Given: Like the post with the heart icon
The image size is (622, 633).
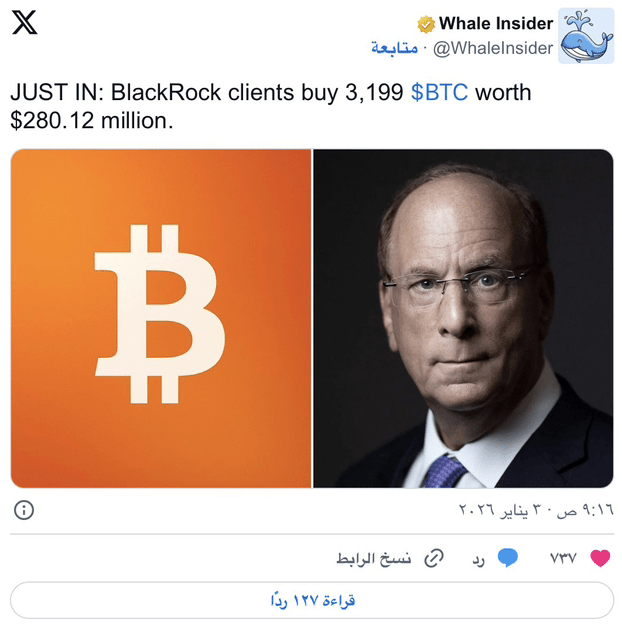Looking at the screenshot, I should tap(600, 558).
